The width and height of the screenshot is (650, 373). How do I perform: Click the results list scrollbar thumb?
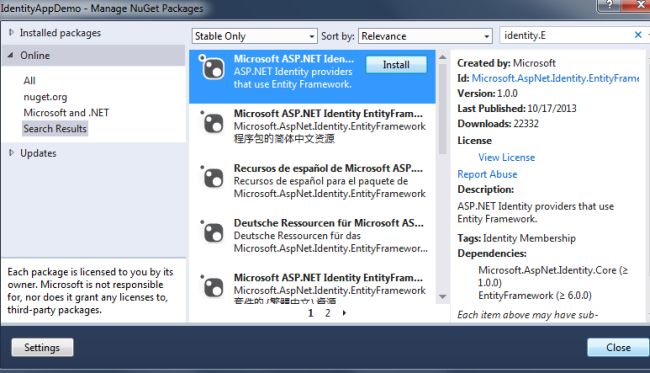(x=443, y=109)
